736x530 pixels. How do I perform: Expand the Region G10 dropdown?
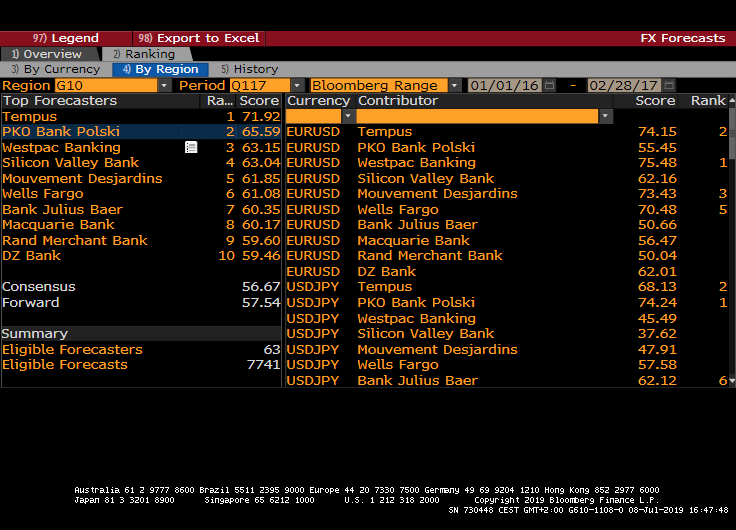pyautogui.click(x=164, y=86)
